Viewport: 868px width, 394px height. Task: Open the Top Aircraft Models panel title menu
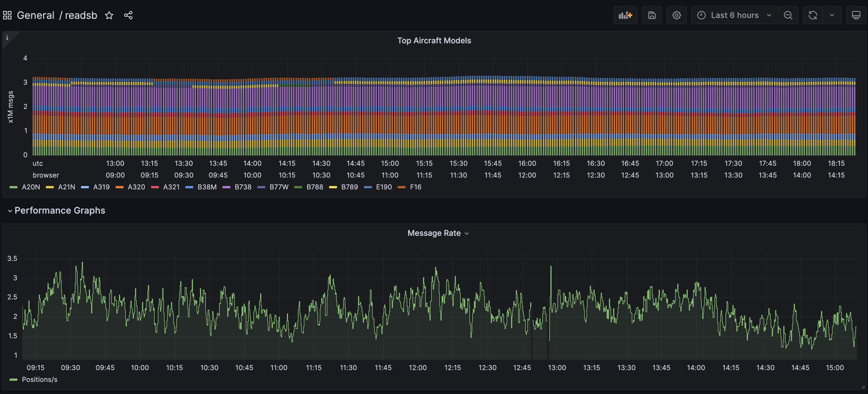click(x=434, y=41)
